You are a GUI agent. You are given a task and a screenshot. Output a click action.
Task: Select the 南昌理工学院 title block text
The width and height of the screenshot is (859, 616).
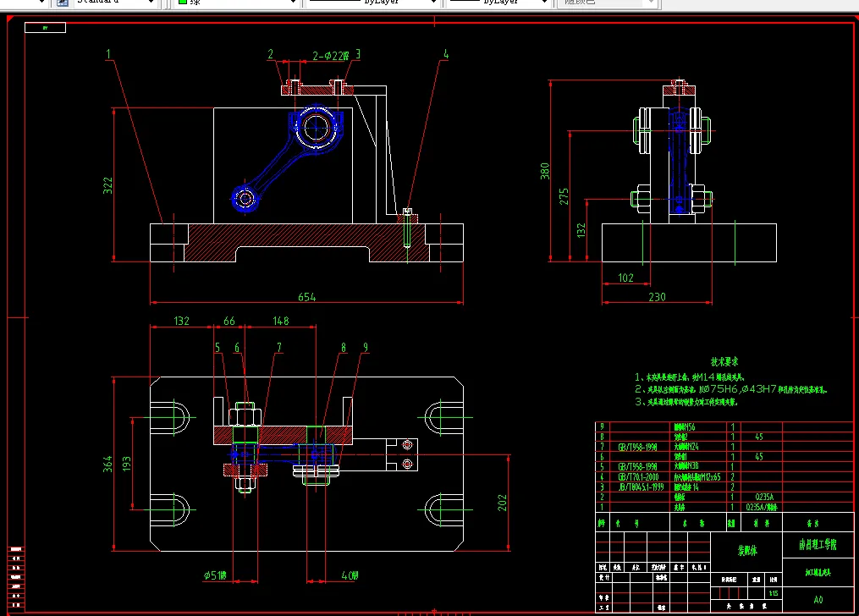pyautogui.click(x=818, y=544)
